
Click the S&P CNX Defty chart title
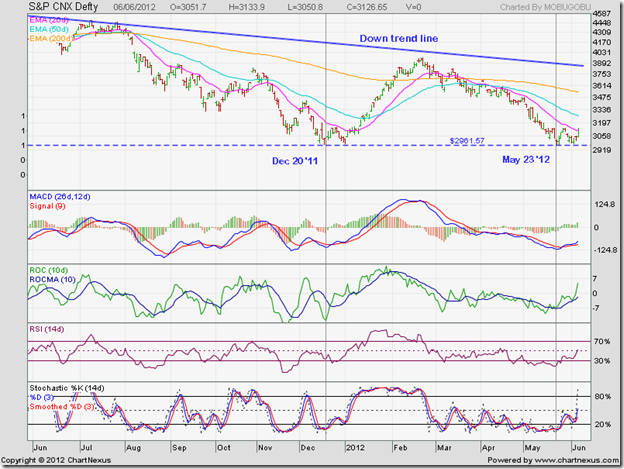click(x=63, y=7)
